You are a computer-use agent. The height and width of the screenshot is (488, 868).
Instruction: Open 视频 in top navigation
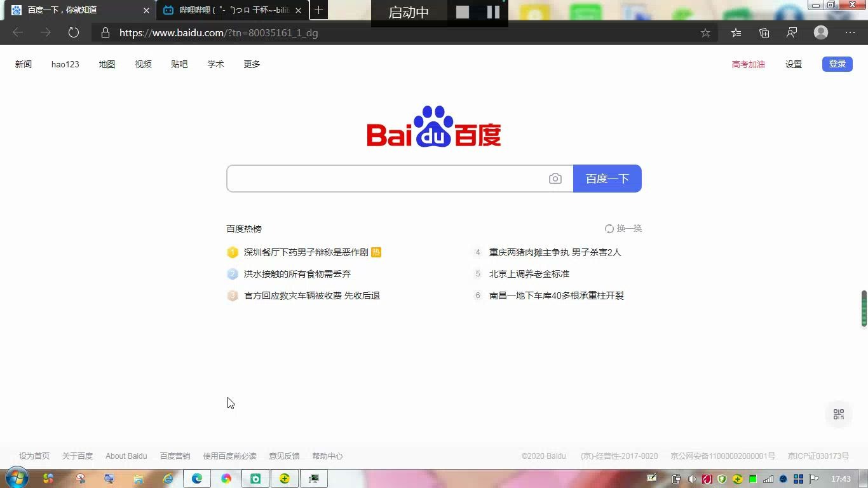(143, 64)
